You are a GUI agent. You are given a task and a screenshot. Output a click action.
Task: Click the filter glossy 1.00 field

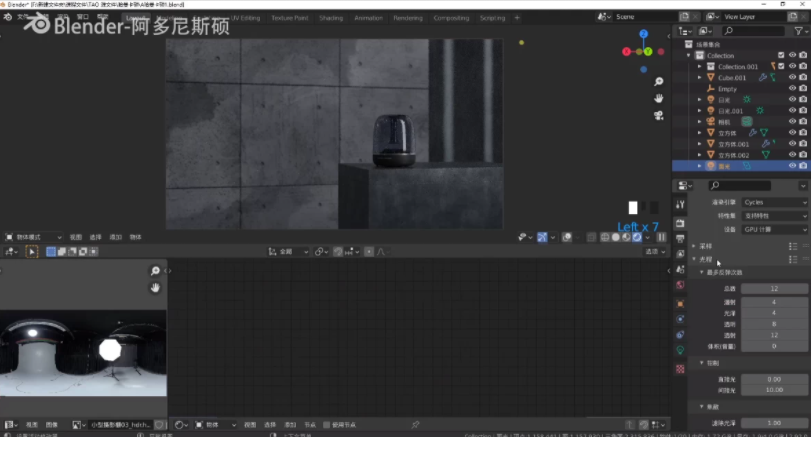774,423
